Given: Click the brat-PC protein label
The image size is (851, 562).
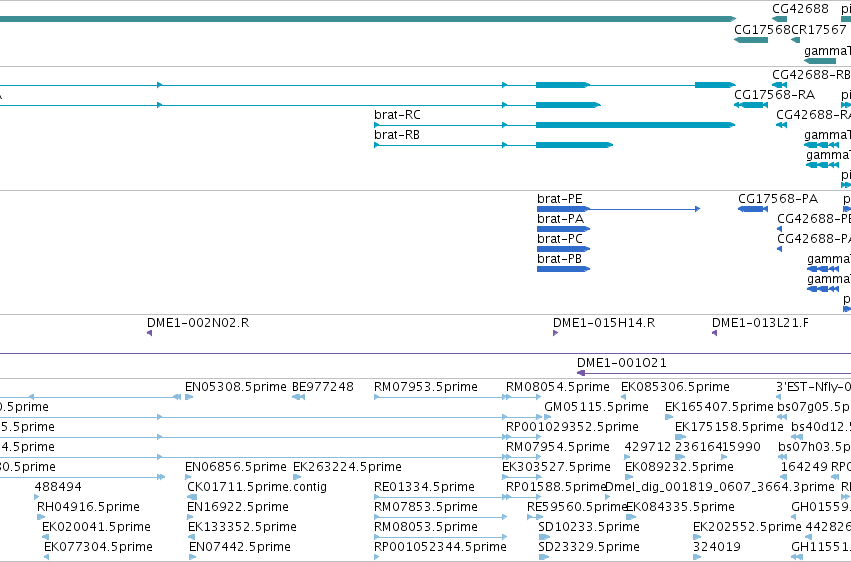Looking at the screenshot, I should [560, 239].
